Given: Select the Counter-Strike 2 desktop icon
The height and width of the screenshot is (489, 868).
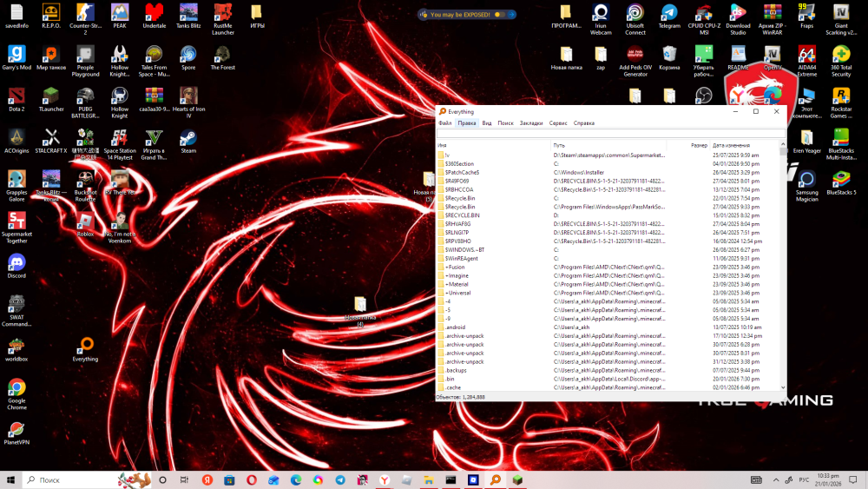Looking at the screenshot, I should tap(85, 20).
